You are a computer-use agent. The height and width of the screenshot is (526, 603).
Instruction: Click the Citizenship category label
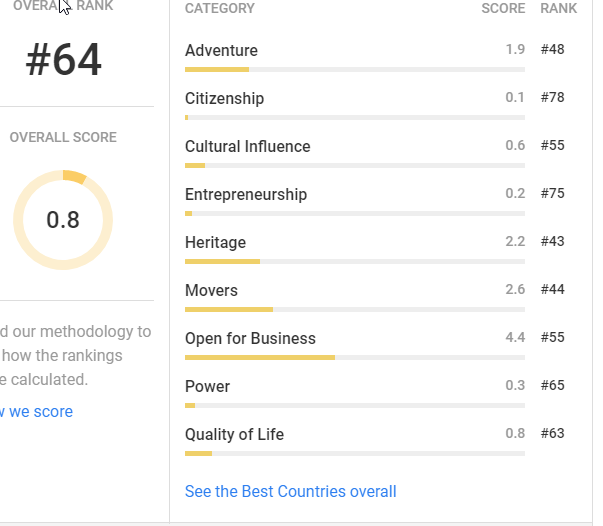(224, 98)
